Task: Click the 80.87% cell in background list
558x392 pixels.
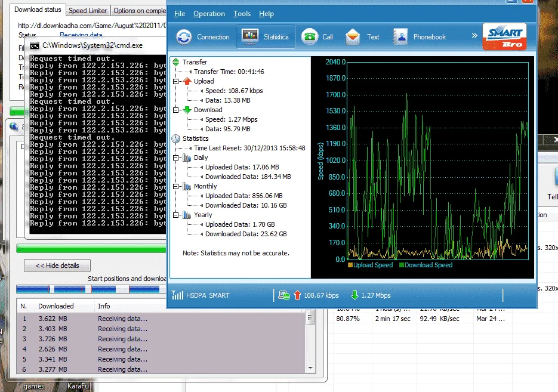Action: [348, 319]
